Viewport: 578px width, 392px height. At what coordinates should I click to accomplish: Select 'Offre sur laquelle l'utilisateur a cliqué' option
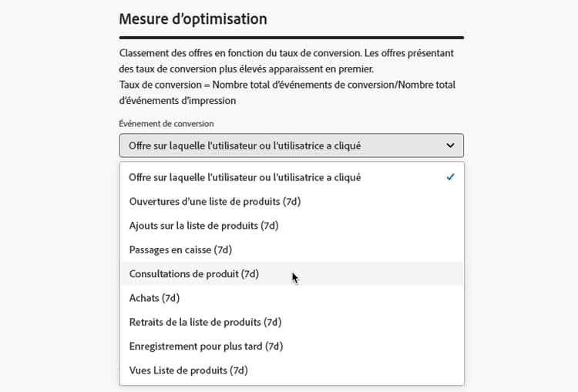291,177
